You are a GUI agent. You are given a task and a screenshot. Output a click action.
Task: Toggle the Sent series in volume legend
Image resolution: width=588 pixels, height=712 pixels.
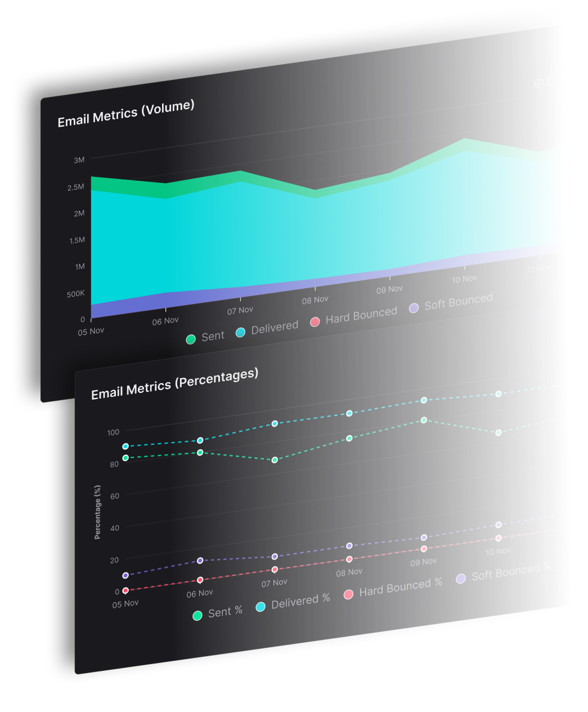point(191,339)
